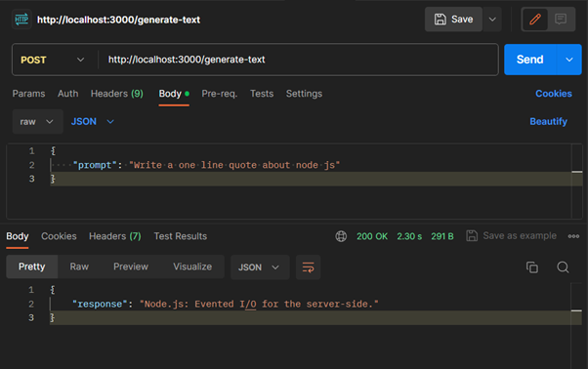
Task: Toggle response line wrap icon
Action: click(x=309, y=267)
